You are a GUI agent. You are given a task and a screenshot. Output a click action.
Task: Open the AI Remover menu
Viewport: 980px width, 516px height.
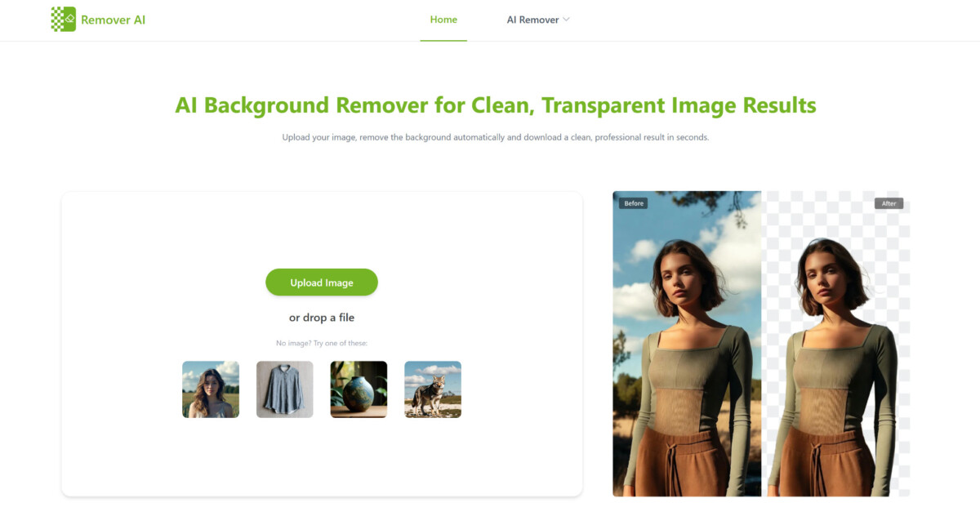point(532,20)
